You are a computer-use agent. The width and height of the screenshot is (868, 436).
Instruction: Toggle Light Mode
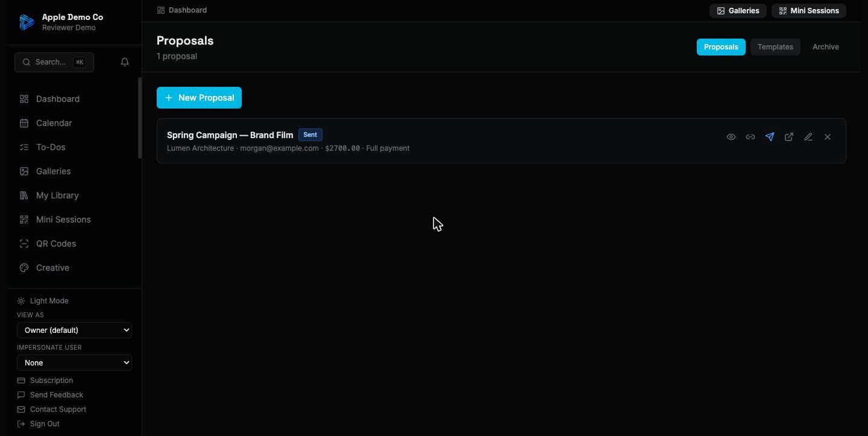coord(43,301)
